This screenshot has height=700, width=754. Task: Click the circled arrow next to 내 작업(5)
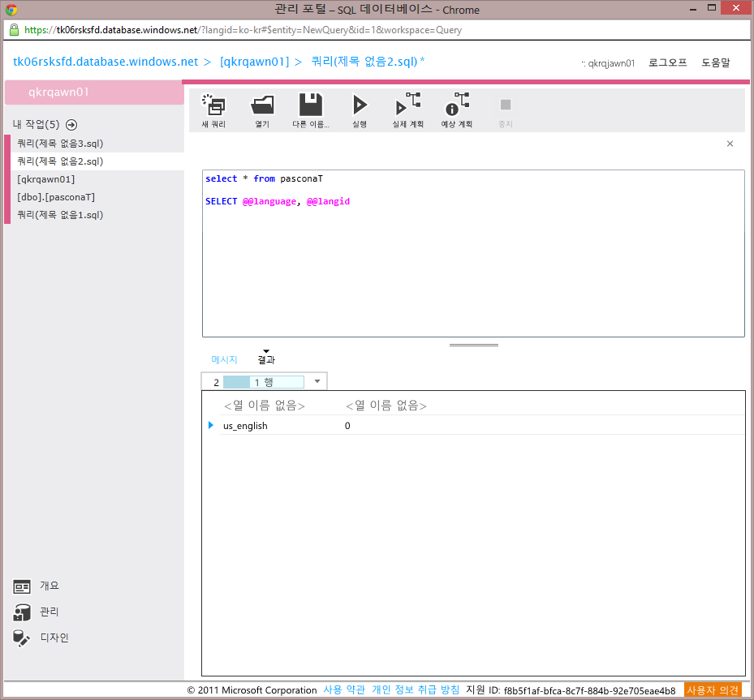tap(71, 125)
